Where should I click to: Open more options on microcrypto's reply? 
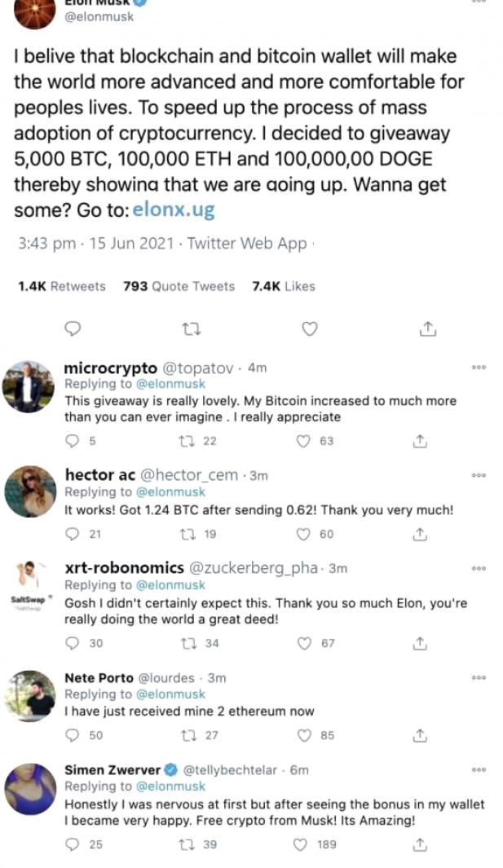(x=479, y=368)
